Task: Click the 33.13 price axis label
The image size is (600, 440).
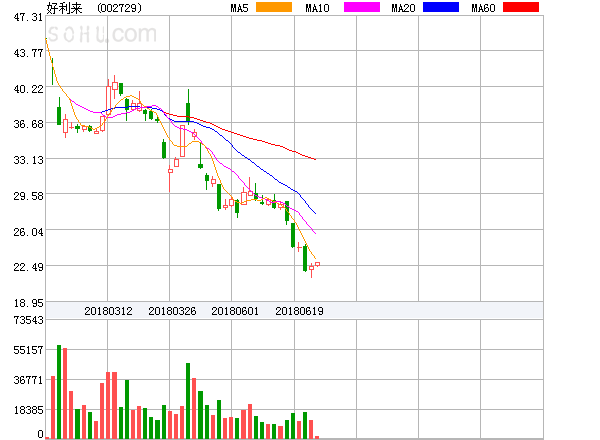Action: tap(22, 160)
